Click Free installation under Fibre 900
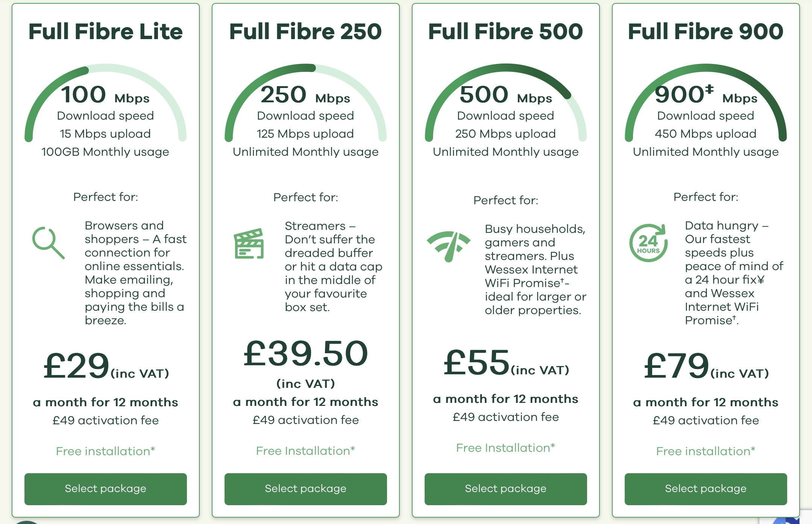The height and width of the screenshot is (524, 812). 706,451
